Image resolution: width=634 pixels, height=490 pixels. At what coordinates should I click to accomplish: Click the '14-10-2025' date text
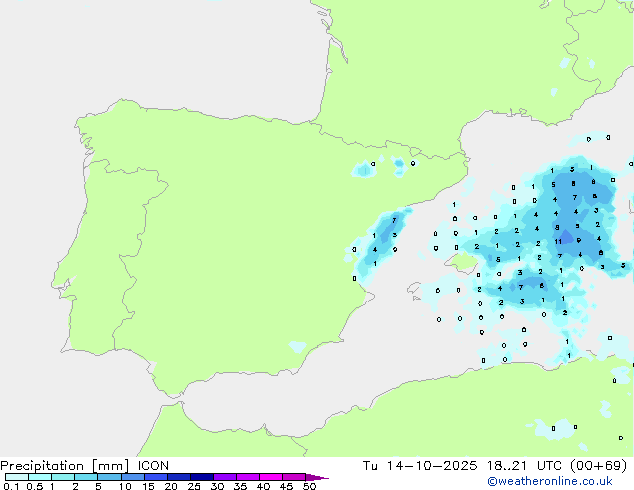pos(431,466)
